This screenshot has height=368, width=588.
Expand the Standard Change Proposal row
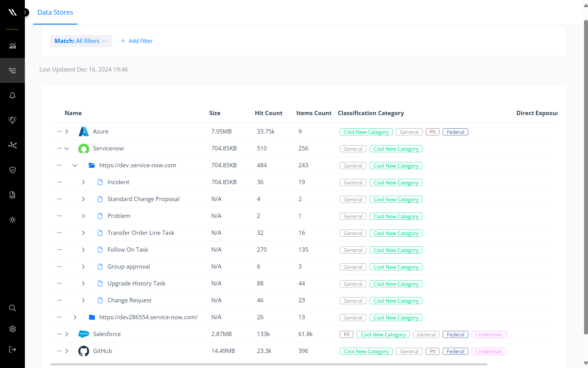83,199
